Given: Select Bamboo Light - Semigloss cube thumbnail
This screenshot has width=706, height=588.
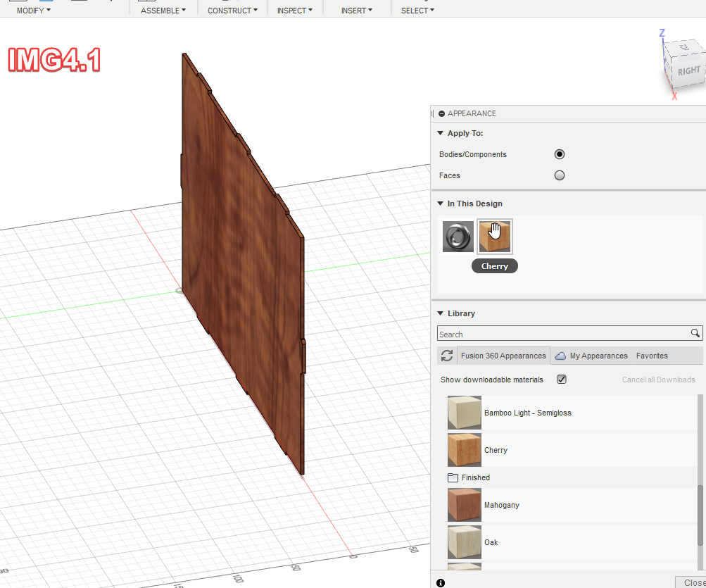Looking at the screenshot, I should (464, 413).
